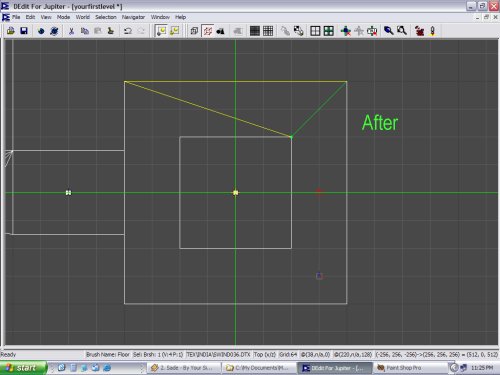Click the grey cross axes icon
500x375 pixels.
tap(359, 31)
